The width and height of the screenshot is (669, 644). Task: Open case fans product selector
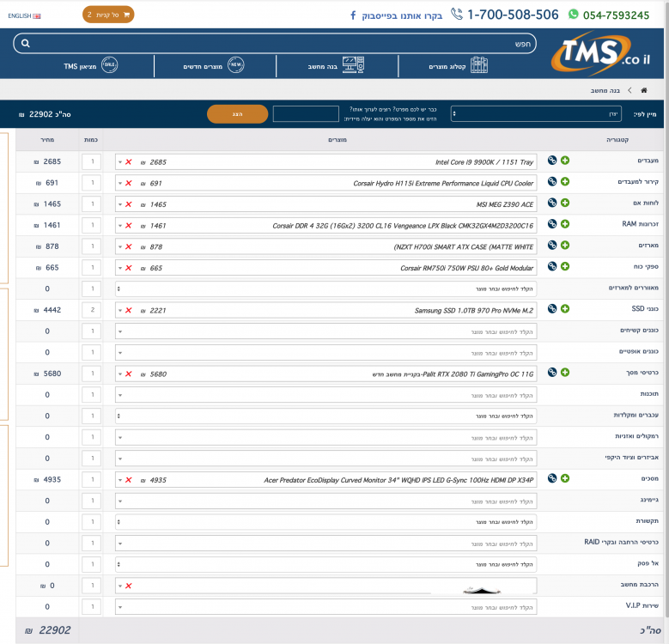326,289
